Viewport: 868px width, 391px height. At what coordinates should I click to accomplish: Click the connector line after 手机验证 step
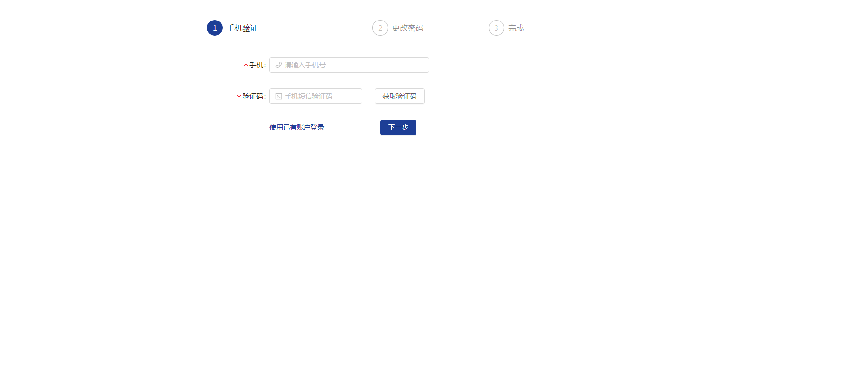click(290, 28)
